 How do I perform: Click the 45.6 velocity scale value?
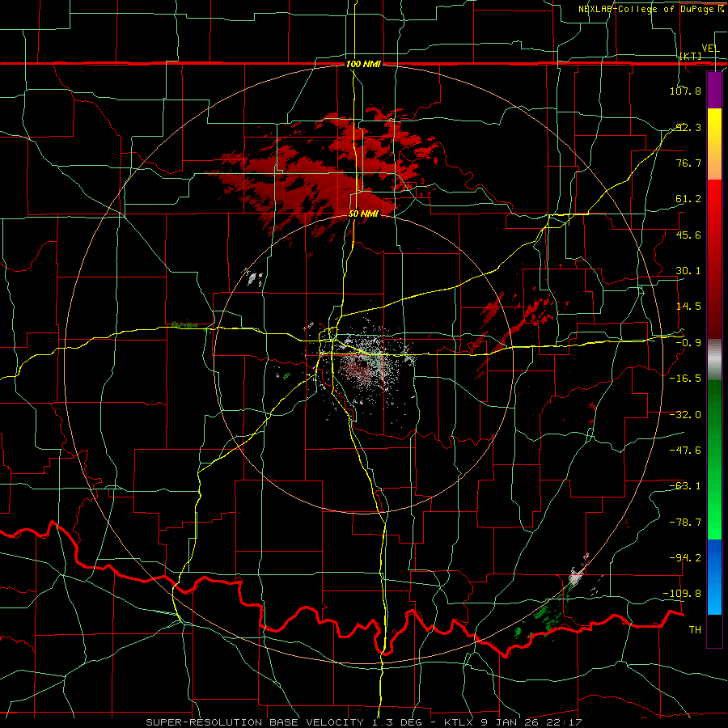pyautogui.click(x=688, y=235)
